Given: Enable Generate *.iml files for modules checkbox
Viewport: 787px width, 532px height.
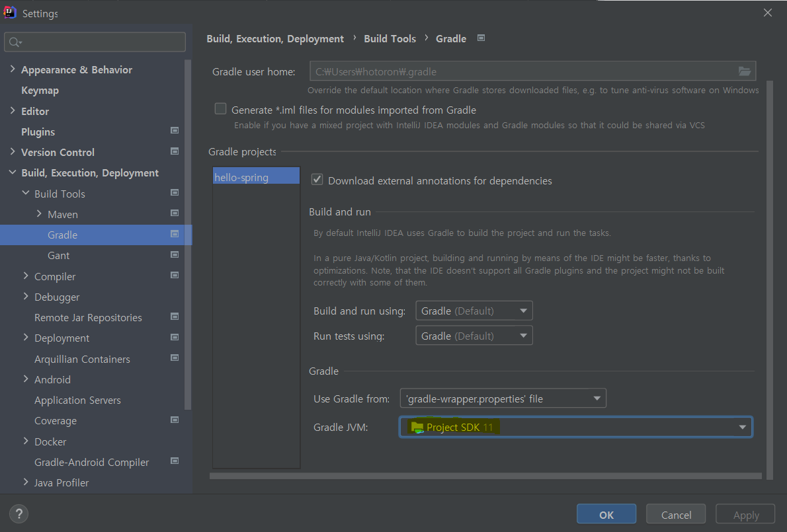Looking at the screenshot, I should [x=220, y=109].
